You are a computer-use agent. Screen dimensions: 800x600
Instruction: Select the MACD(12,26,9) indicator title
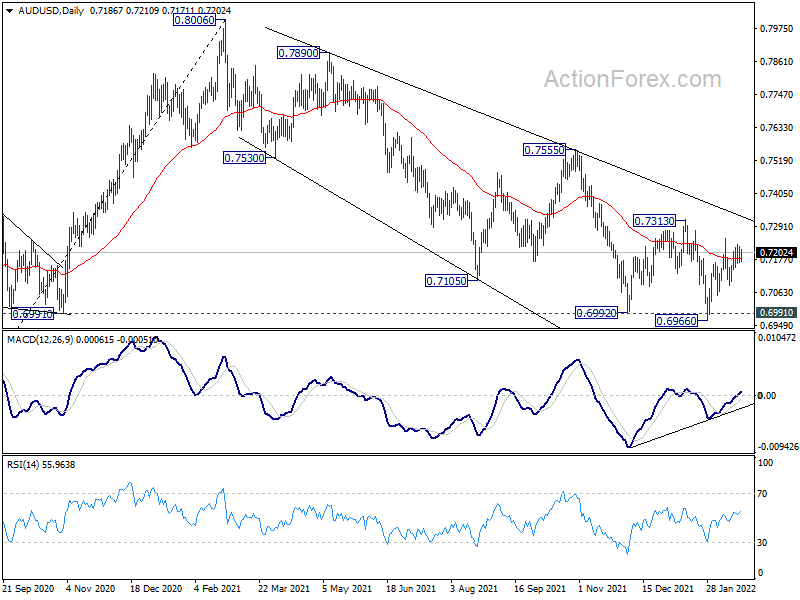click(x=40, y=339)
